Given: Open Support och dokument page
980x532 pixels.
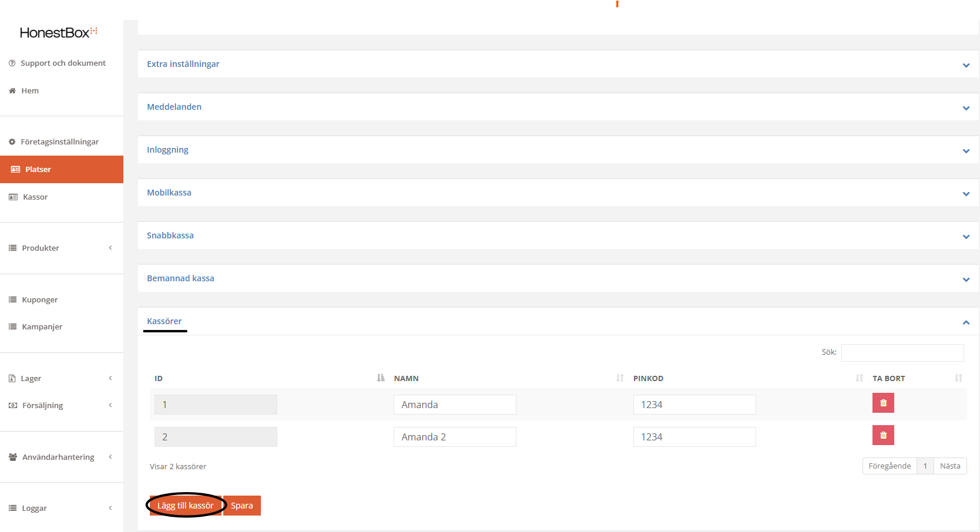Looking at the screenshot, I should (63, 63).
